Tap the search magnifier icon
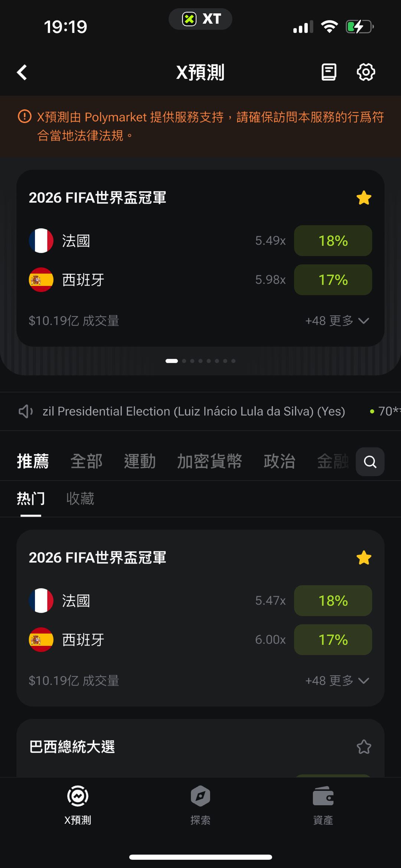This screenshot has width=401, height=868. pyautogui.click(x=370, y=462)
